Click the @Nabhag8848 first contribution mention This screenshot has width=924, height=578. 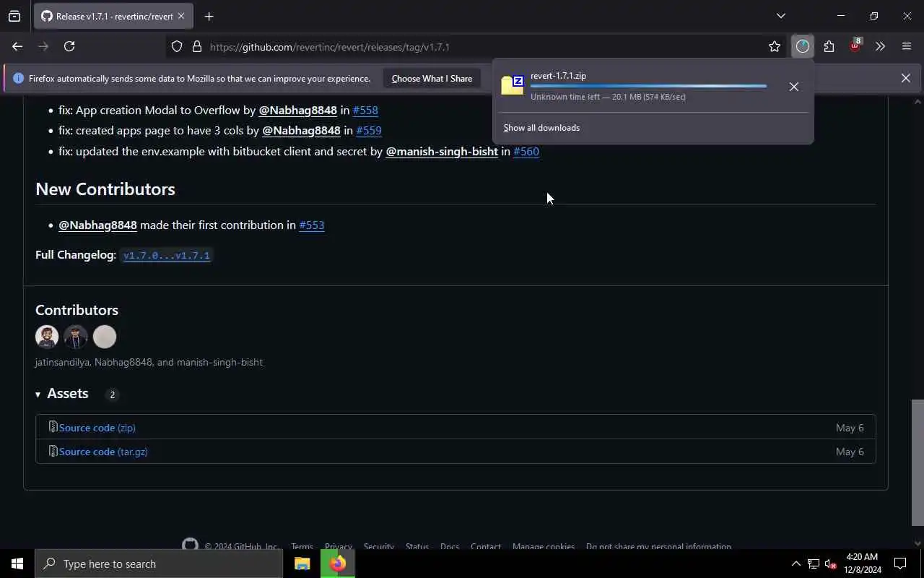[97, 225]
